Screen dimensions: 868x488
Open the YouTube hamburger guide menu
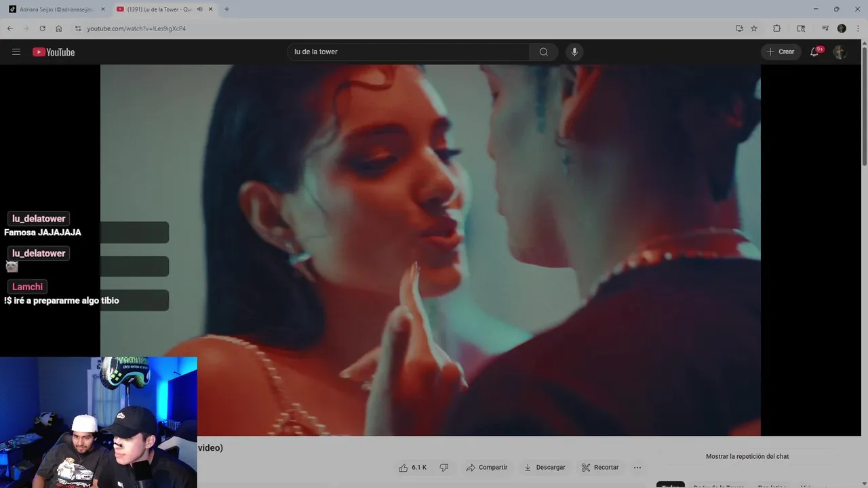coord(16,52)
